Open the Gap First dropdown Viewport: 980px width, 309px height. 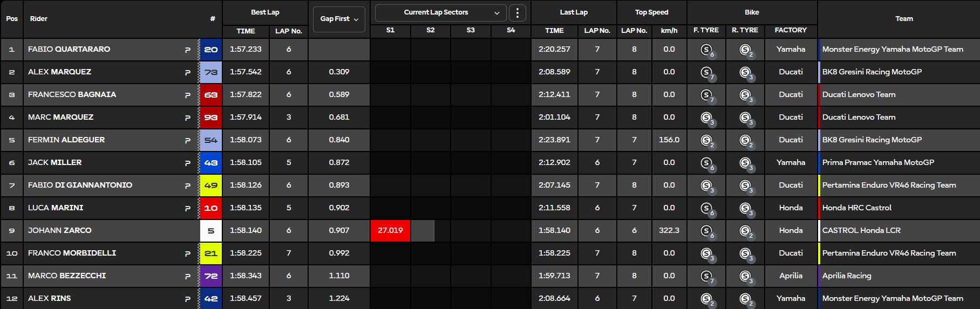[339, 19]
